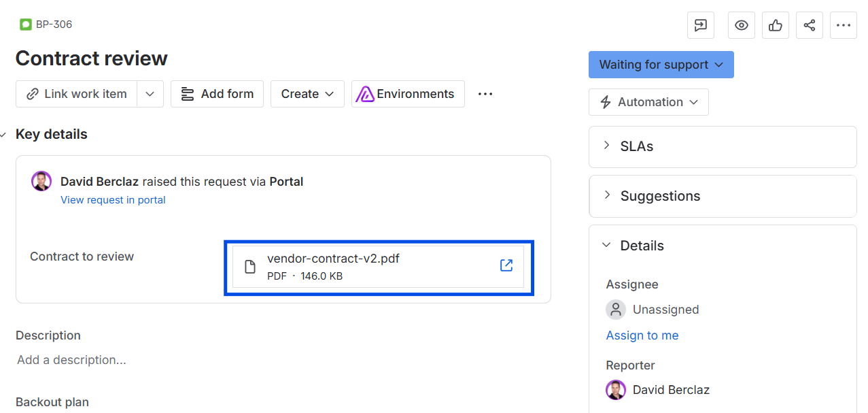Click the Assign to me link
The image size is (868, 413).
coord(642,335)
